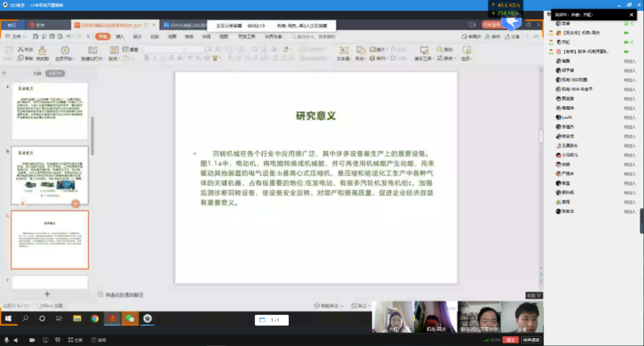
Task: Click the scissors Cut icon in ribbon
Action: click(20, 49)
